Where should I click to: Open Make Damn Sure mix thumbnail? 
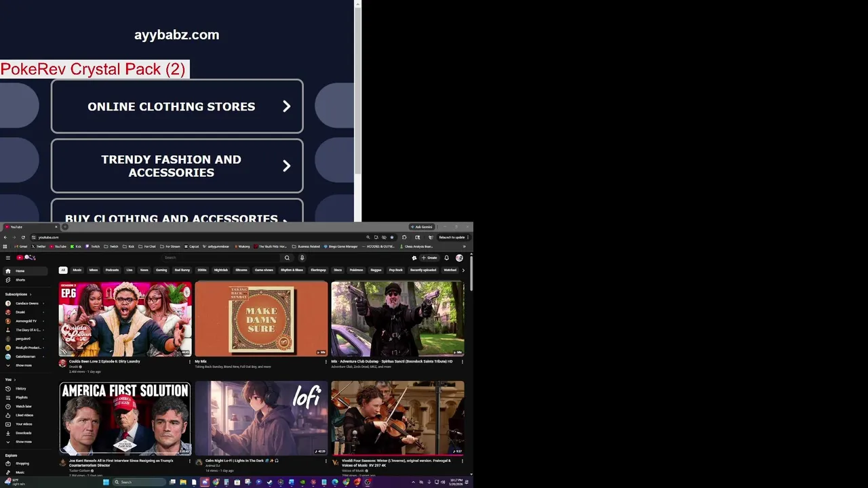[261, 319]
